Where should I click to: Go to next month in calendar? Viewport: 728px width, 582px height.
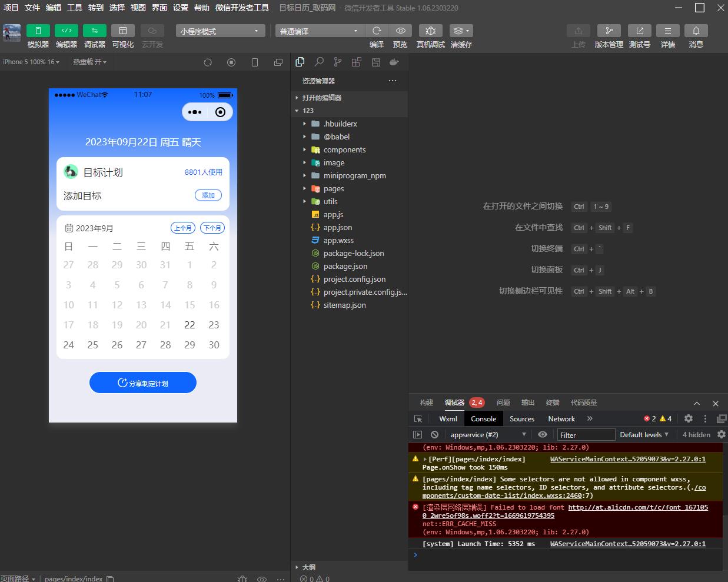[212, 228]
